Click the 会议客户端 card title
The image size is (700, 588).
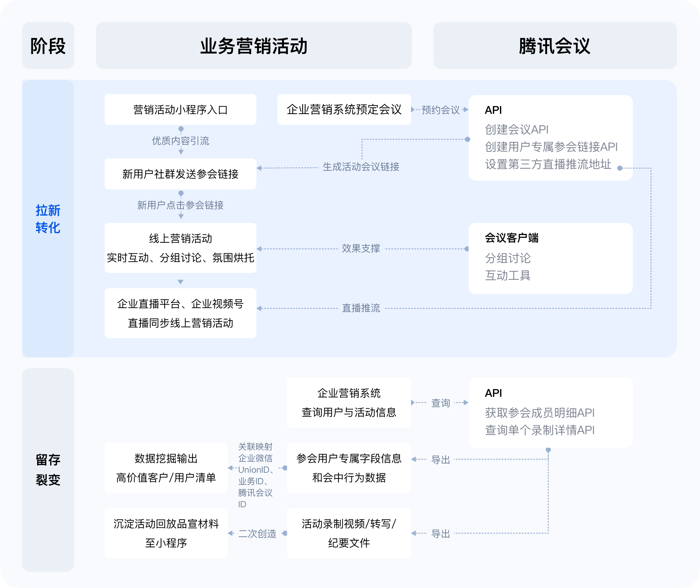[511, 238]
